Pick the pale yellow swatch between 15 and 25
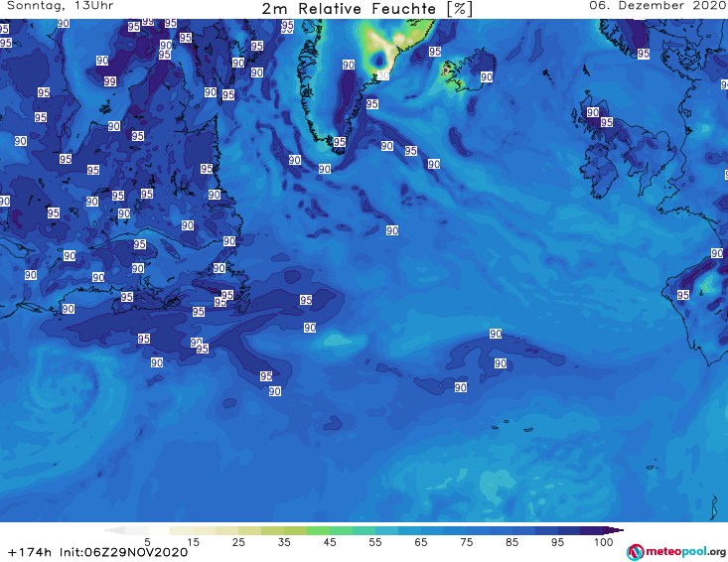Viewport: 728px width, 562px height. (227, 530)
